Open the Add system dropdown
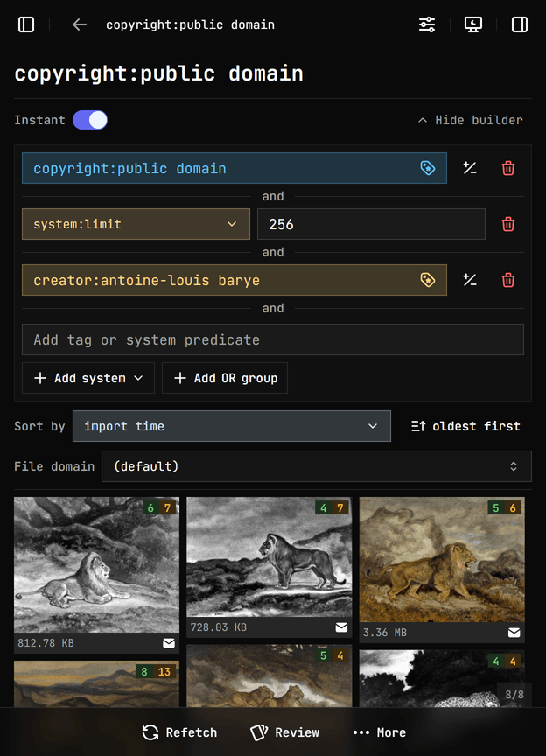The image size is (546, 756). click(x=88, y=378)
